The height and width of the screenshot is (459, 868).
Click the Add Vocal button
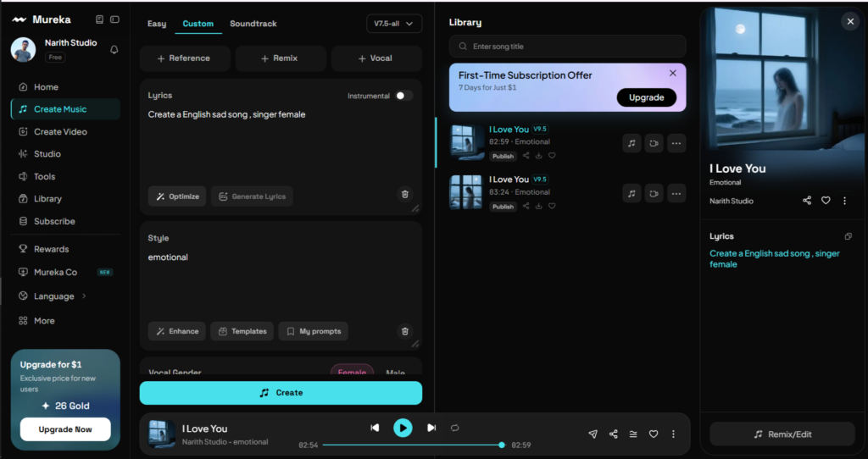(376, 58)
